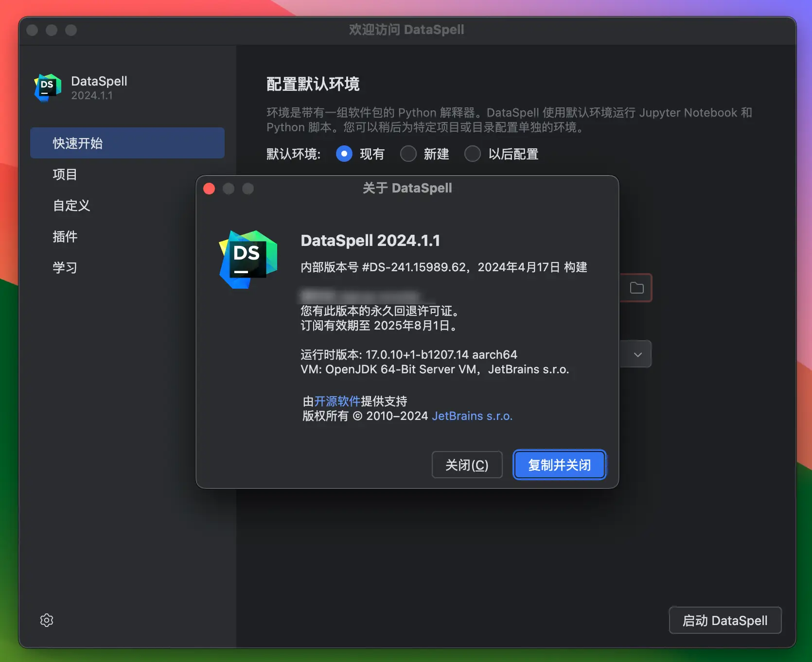Expand the dropdown chevron behind the dialog

point(637,354)
